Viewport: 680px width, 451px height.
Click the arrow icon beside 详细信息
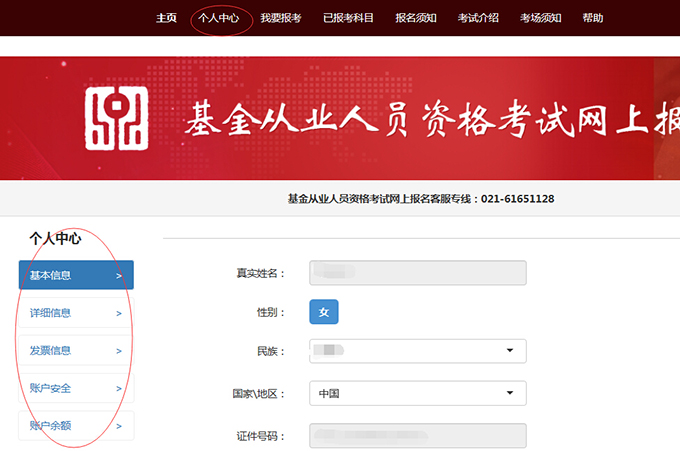click(x=119, y=313)
